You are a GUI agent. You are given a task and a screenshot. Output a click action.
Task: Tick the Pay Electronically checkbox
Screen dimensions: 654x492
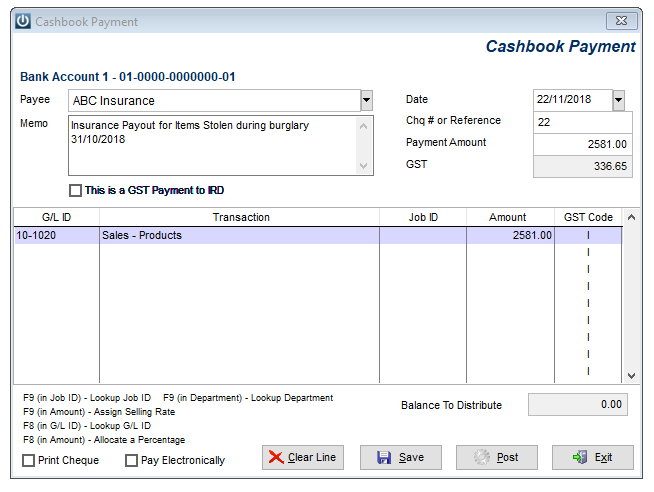point(131,460)
